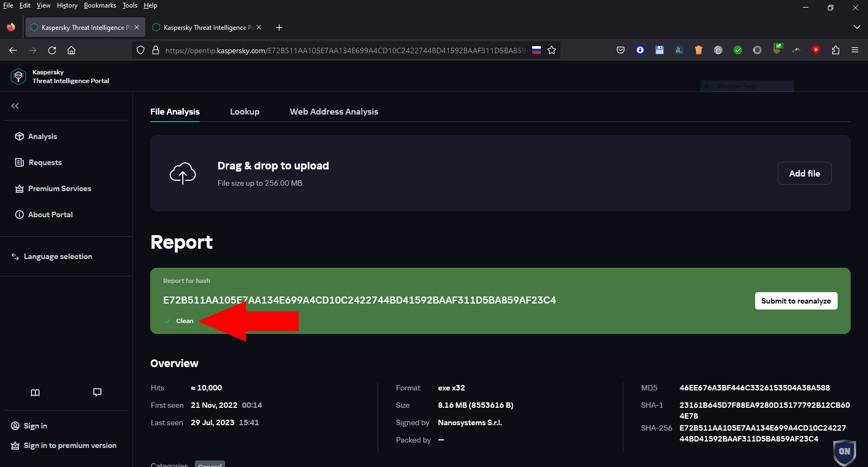
Task: Open the Edit menu
Action: (25, 5)
